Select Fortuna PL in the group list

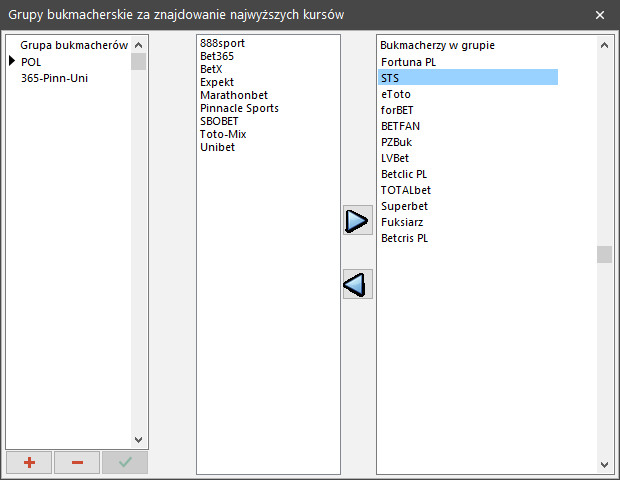pyautogui.click(x=408, y=62)
